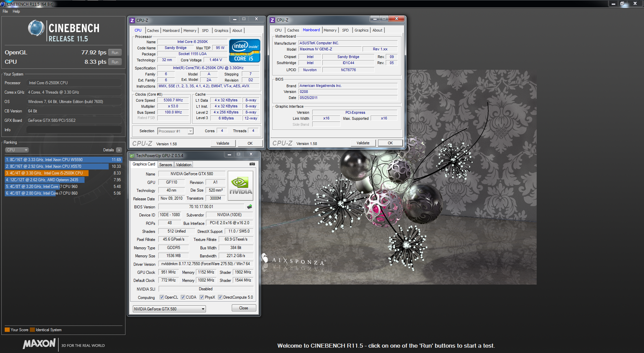The height and width of the screenshot is (353, 644).
Task: Click the Memory Size value 1536 MB
Action: tap(173, 256)
